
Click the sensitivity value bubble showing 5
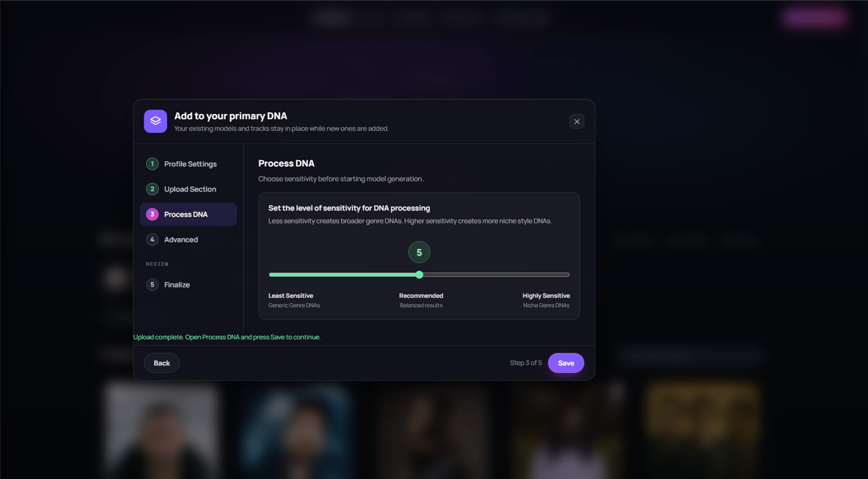(x=419, y=252)
